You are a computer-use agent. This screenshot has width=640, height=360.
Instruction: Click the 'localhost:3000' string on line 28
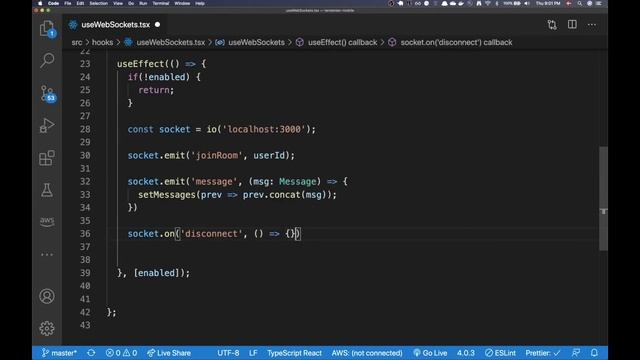click(264, 129)
